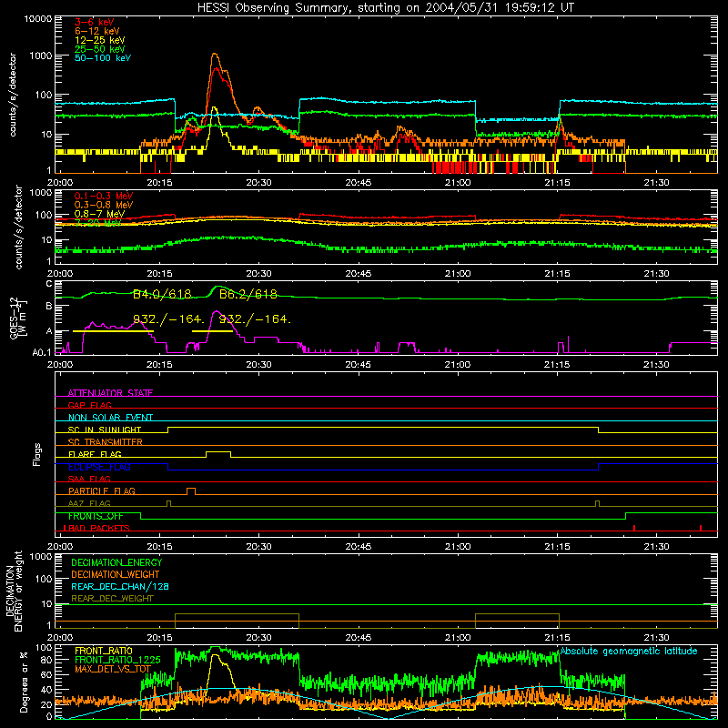Select the AAZ_FLAG label

click(x=89, y=504)
